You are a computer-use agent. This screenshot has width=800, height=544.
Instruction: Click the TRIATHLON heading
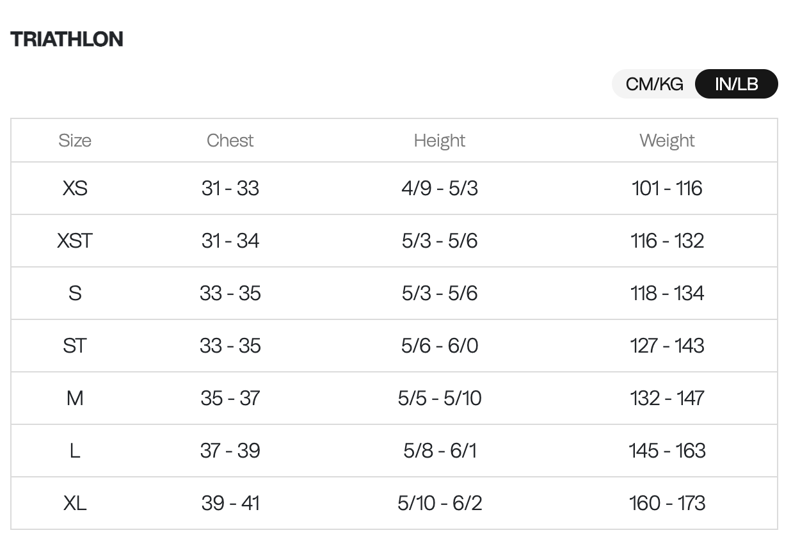coord(67,39)
